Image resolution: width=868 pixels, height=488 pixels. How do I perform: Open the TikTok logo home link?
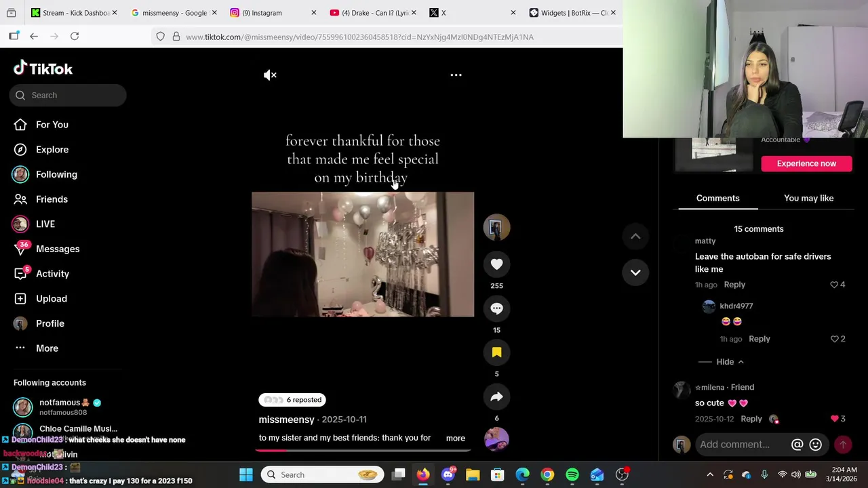point(43,68)
